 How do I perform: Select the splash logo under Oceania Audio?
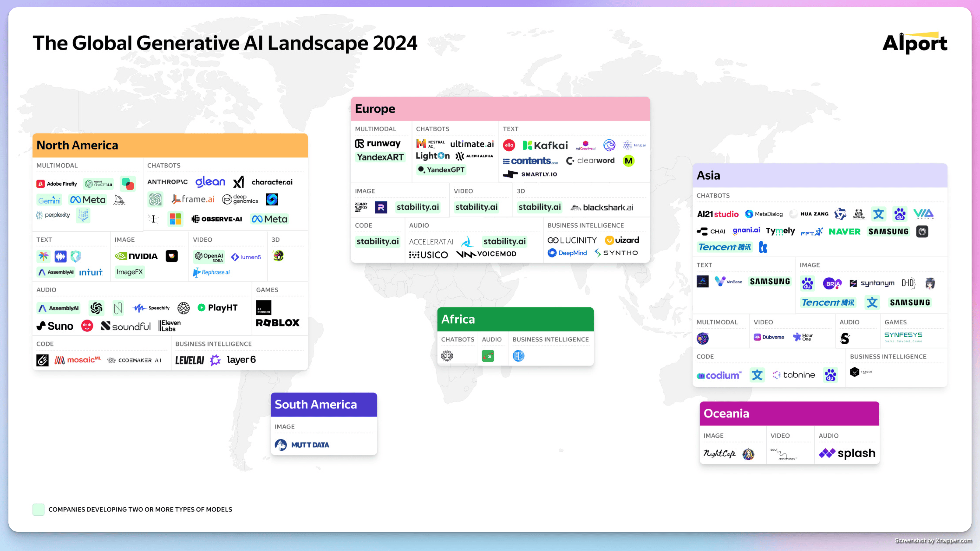[847, 453]
